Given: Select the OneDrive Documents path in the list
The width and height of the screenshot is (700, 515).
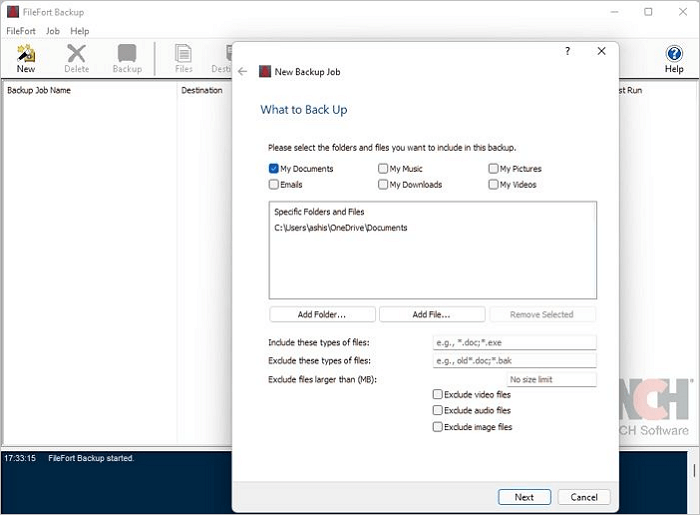Looking at the screenshot, I should [x=341, y=228].
